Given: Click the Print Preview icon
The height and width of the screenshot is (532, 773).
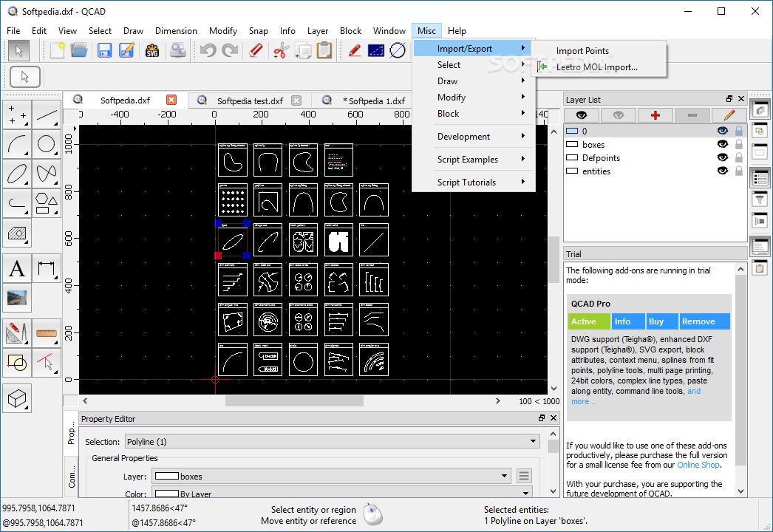Looking at the screenshot, I should [x=177, y=50].
